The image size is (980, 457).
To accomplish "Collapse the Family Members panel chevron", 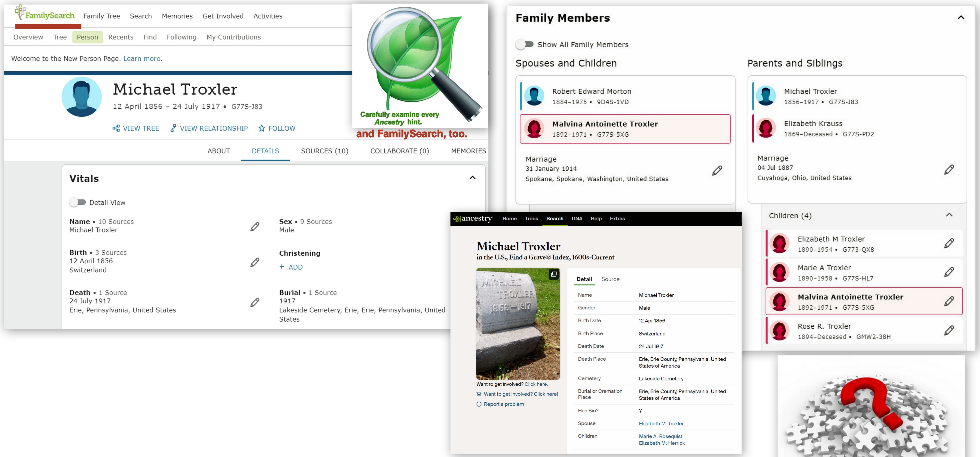I will coord(961,18).
